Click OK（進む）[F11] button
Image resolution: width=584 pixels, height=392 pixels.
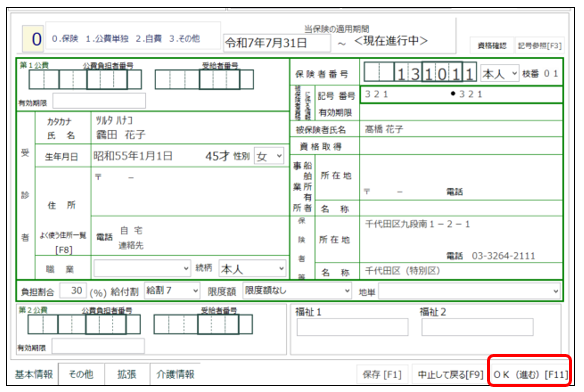pyautogui.click(x=530, y=374)
